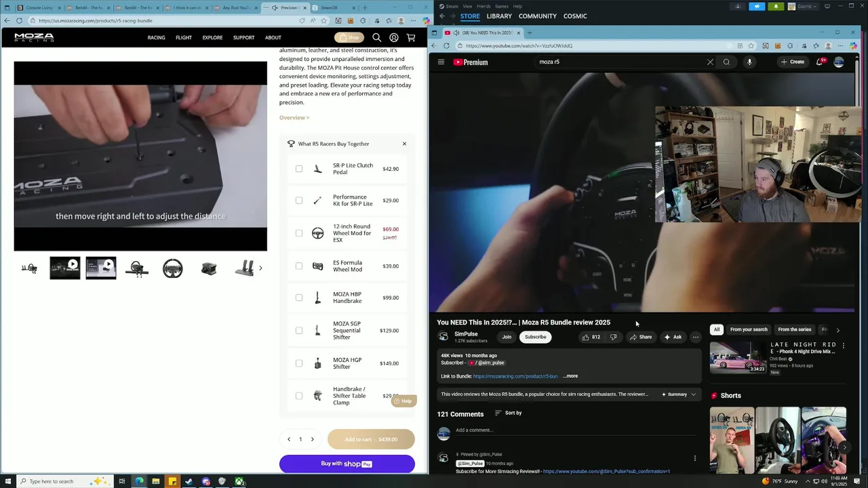Open Task View on the taskbar

(x=122, y=481)
